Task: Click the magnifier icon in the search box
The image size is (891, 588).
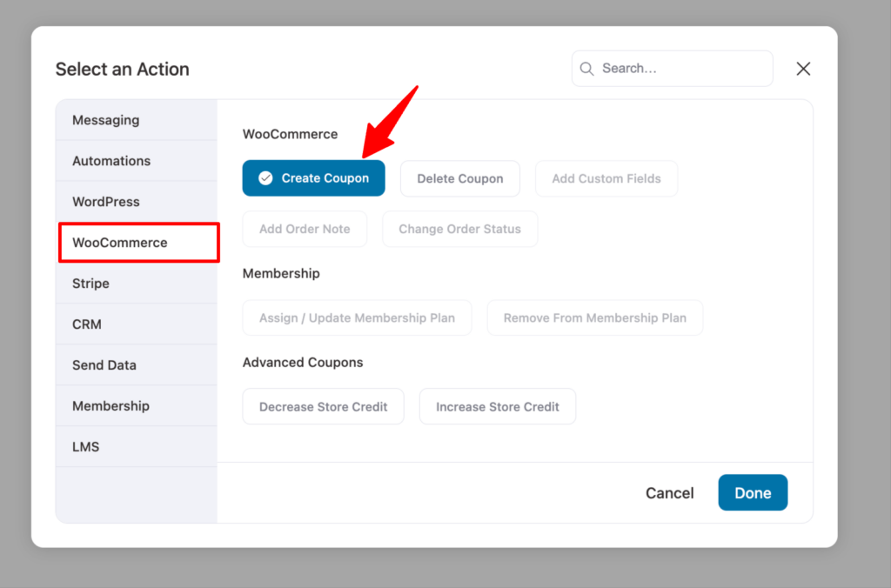Action: (x=586, y=69)
